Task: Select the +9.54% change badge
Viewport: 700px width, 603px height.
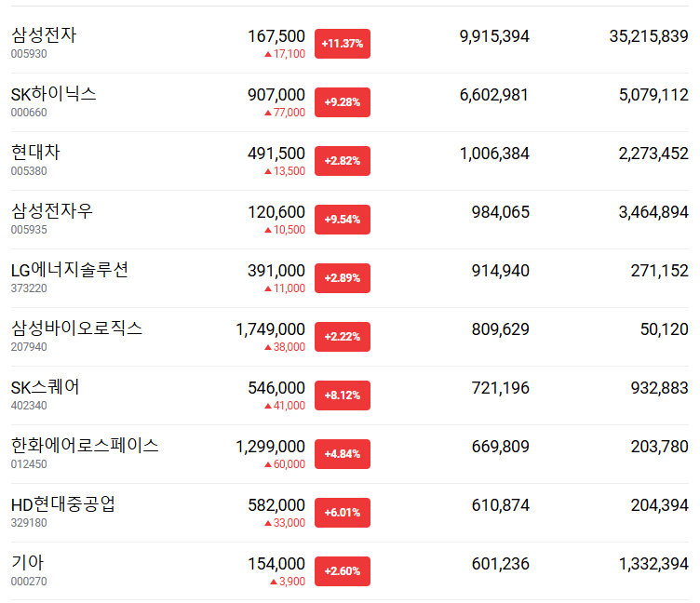Action: 343,220
